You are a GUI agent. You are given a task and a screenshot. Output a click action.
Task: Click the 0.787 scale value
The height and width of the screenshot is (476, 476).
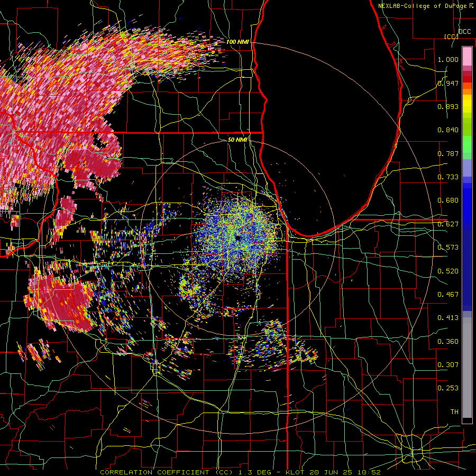[448, 153]
